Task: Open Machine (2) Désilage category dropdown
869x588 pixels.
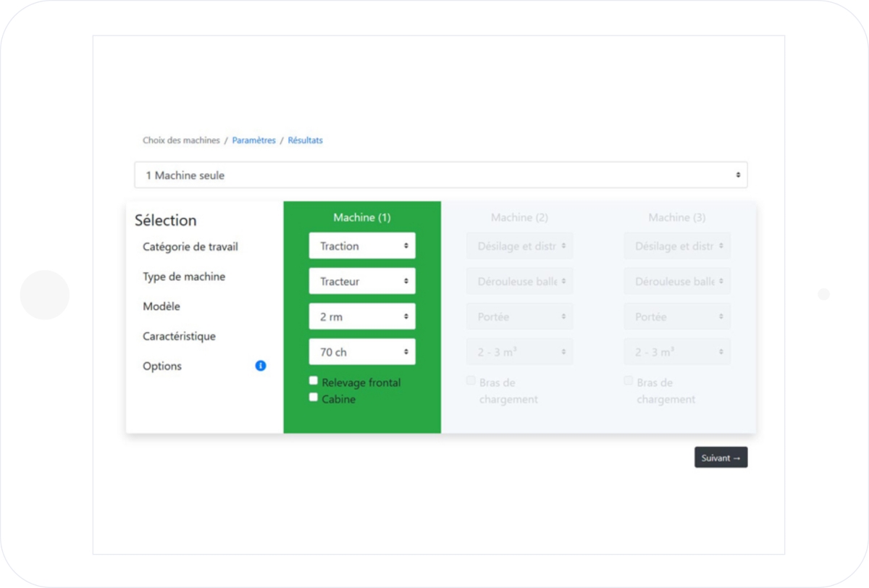Action: click(x=519, y=245)
